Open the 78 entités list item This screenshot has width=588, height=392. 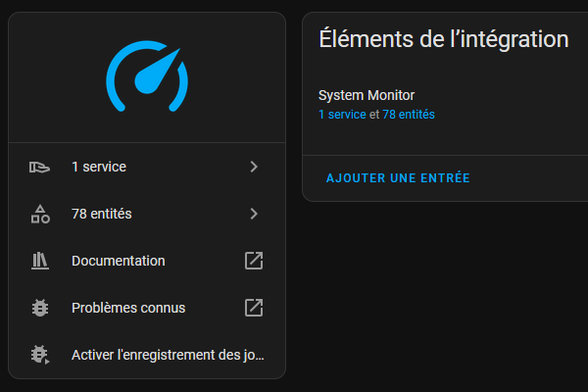pos(147,214)
